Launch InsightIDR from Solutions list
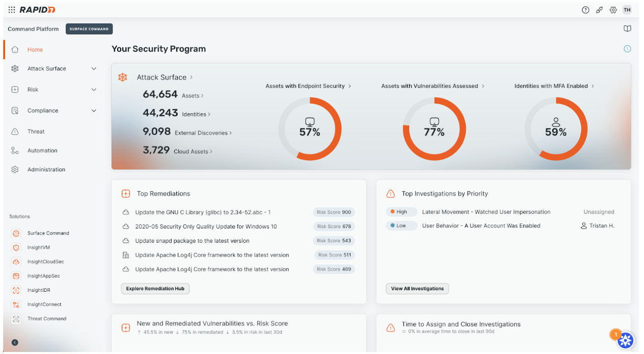Viewport: 644px width, 354px height. click(x=39, y=290)
